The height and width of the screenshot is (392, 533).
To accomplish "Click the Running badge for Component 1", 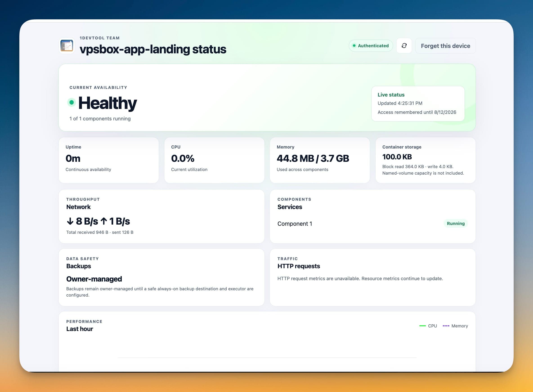I will (x=456, y=223).
